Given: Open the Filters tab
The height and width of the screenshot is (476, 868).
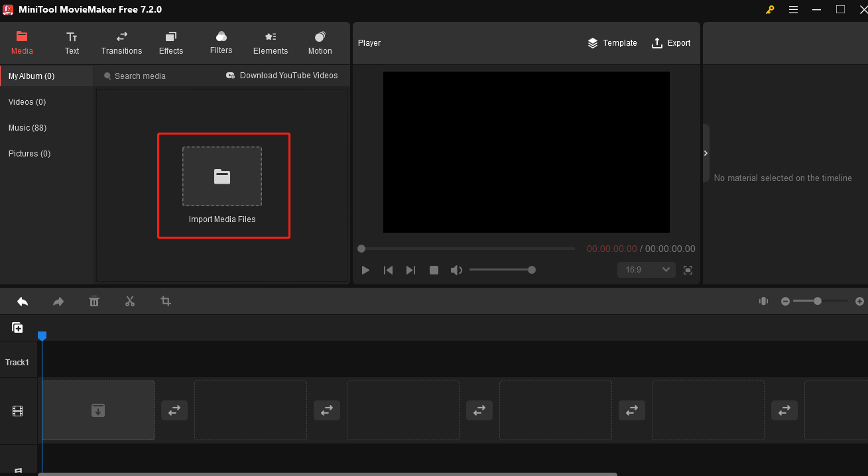Looking at the screenshot, I should (221, 43).
